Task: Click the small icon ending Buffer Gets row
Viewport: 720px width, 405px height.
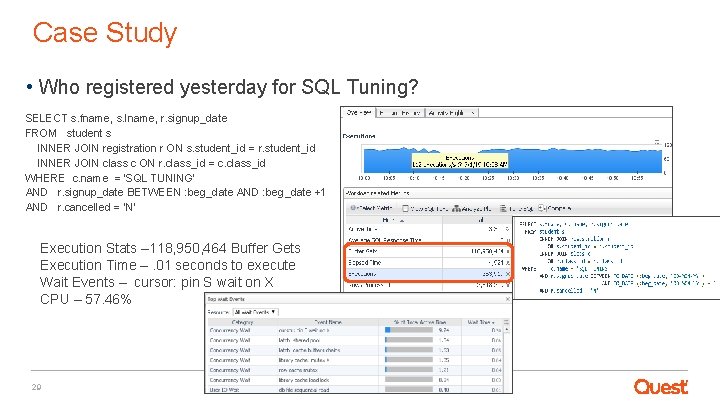Action: click(507, 252)
